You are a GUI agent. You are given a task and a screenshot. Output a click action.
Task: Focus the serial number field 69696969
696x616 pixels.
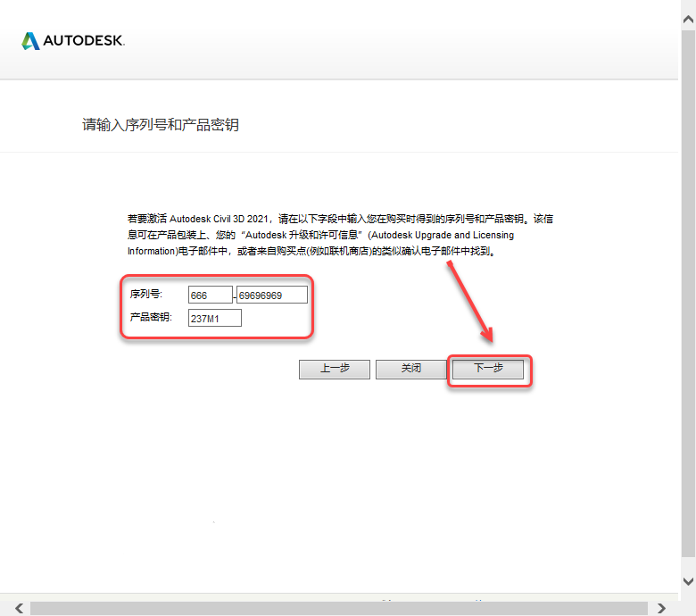point(271,295)
